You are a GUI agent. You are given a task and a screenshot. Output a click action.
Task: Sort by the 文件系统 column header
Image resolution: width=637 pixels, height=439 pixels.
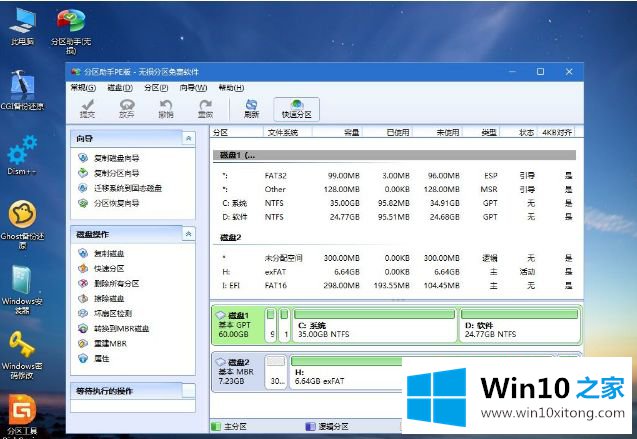pyautogui.click(x=287, y=132)
